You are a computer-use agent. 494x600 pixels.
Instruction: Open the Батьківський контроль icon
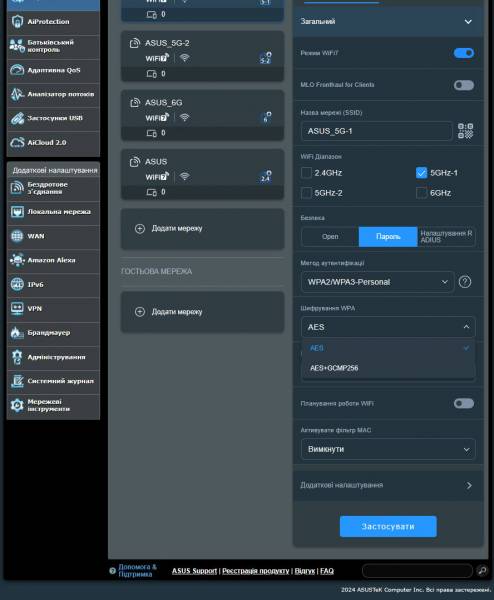coord(17,46)
